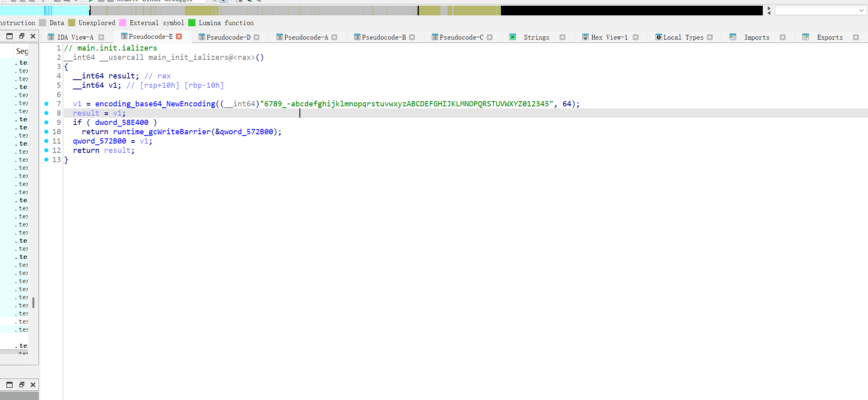The image size is (868, 400).
Task: Click the Local Types tab icon
Action: 658,37
